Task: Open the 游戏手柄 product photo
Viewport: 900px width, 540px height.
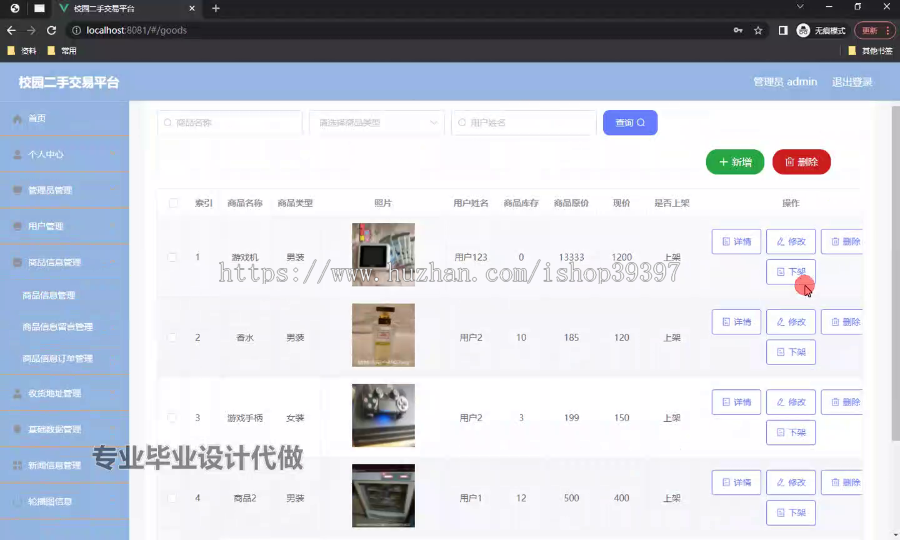Action: point(383,415)
